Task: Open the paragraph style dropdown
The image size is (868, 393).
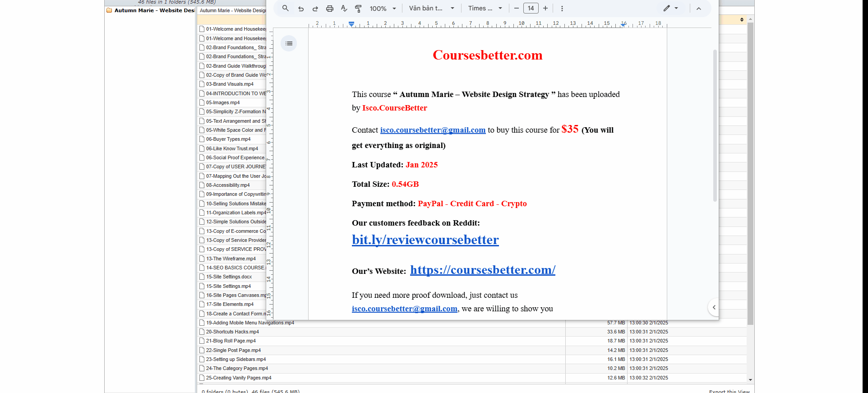Action: point(431,8)
